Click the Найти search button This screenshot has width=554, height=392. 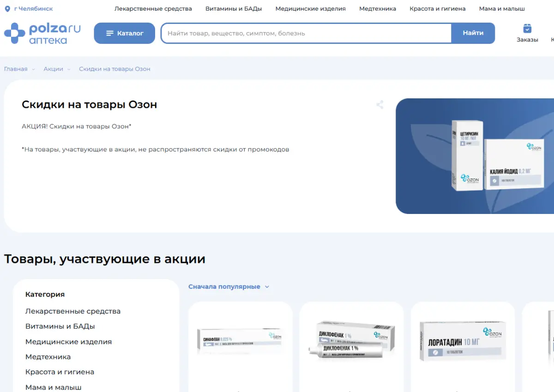473,33
